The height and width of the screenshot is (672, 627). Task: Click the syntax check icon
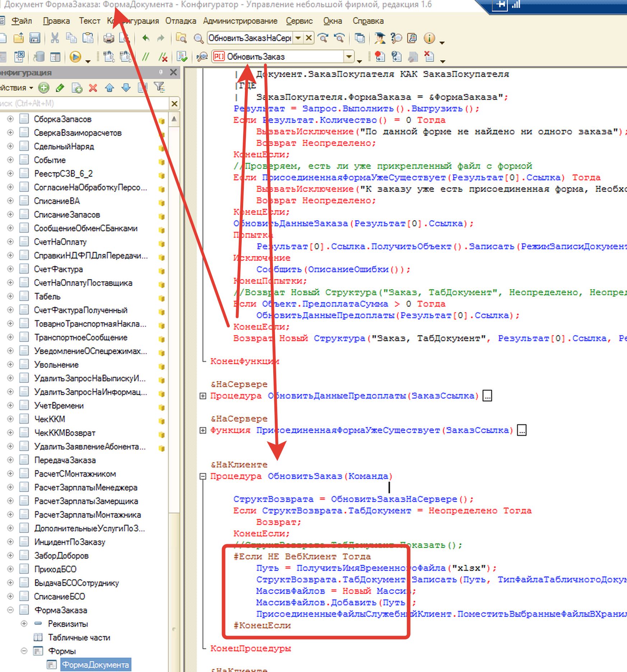pyautogui.click(x=182, y=57)
